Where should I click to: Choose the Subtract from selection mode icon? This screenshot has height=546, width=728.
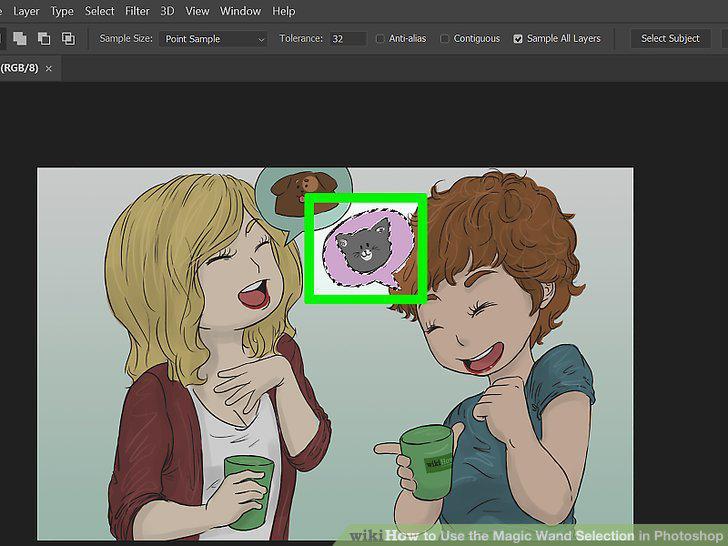(44, 39)
